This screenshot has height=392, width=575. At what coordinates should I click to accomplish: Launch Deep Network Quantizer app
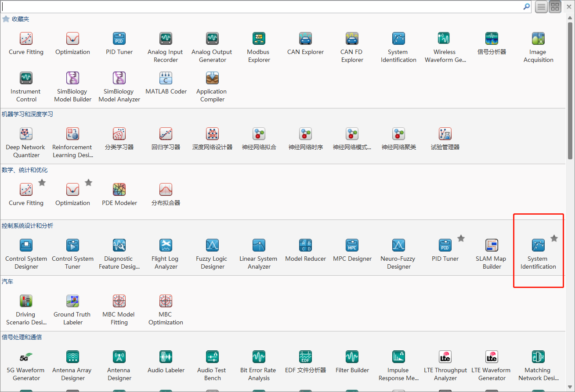tap(26, 143)
